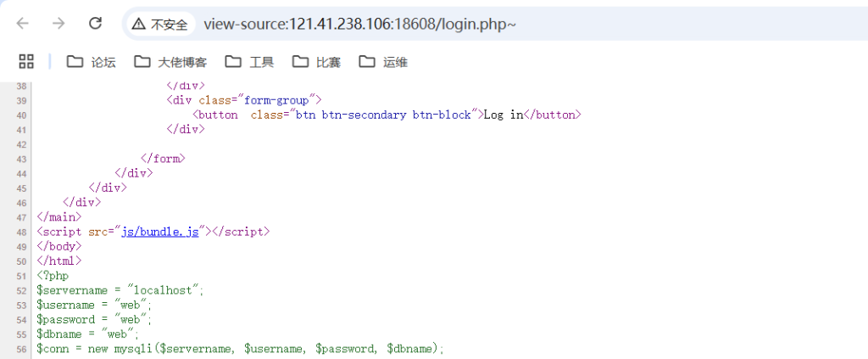Image resolution: width=868 pixels, height=359 pixels.
Task: Reload the view-source page
Action: 95,24
